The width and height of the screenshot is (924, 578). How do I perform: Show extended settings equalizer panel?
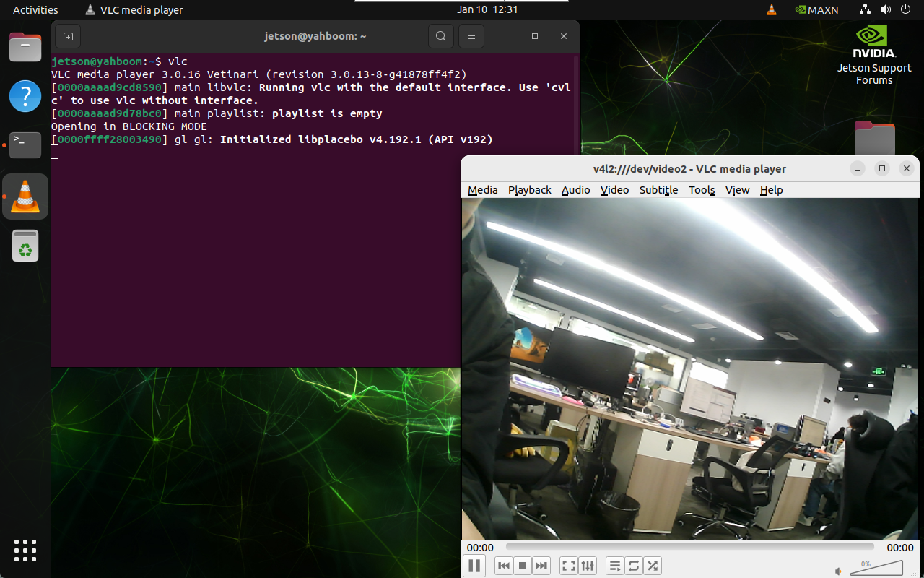(588, 566)
